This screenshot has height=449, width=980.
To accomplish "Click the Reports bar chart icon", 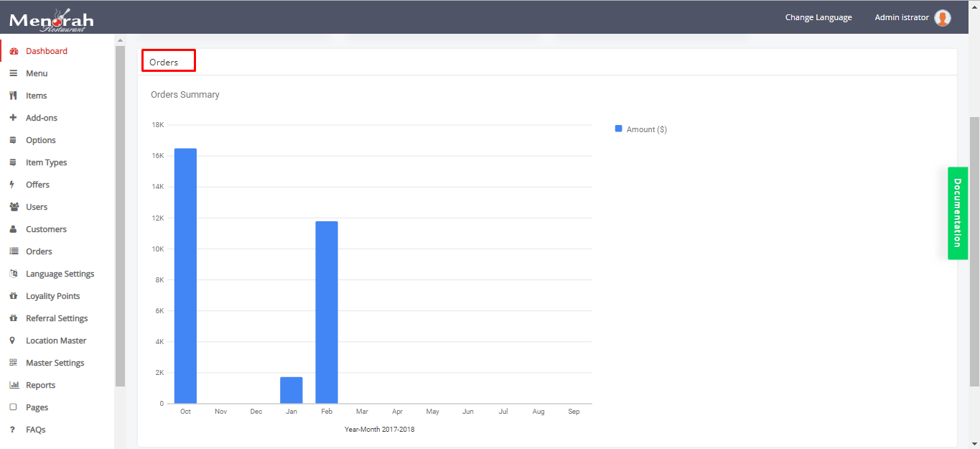I will pyautogui.click(x=13, y=385).
